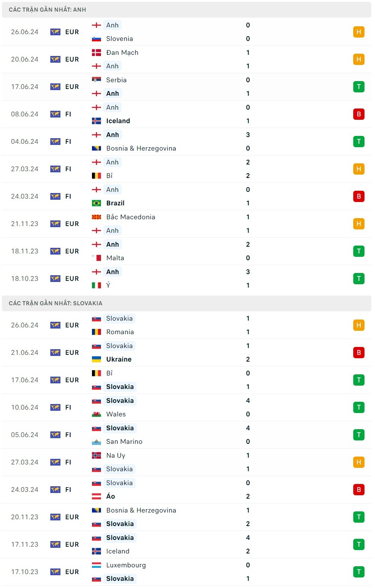Click the EUR label of the 17.11.23 match
The image size is (375, 588).
[x=72, y=544]
